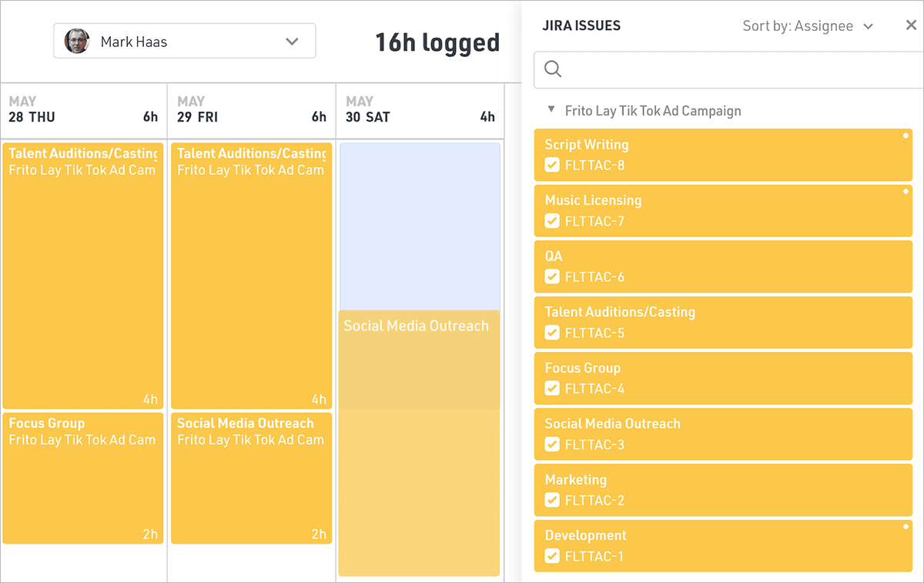Toggle the FLTTAC-6 checkbox icon
This screenshot has width=924, height=583.
click(552, 276)
